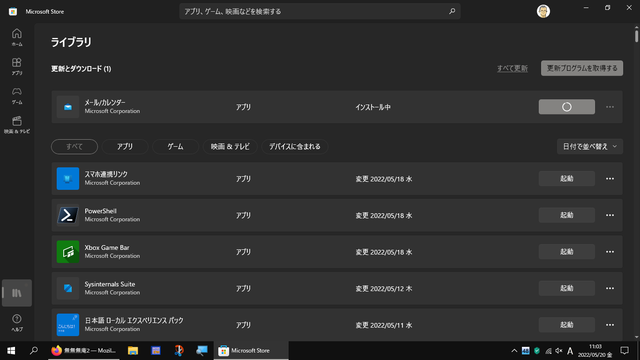Launch Xbox Game Bar with 起動 button
The height and width of the screenshot is (360, 640).
coord(567,252)
